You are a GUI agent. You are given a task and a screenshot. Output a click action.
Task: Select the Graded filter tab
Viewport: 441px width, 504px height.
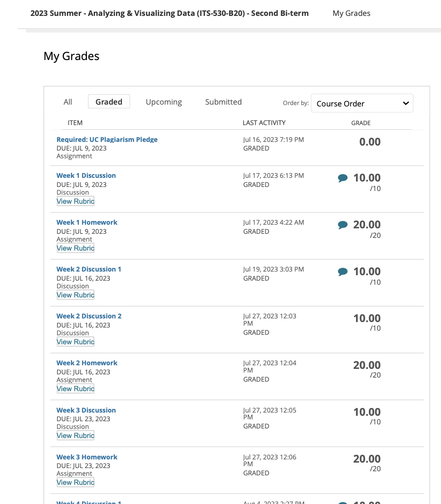(109, 102)
